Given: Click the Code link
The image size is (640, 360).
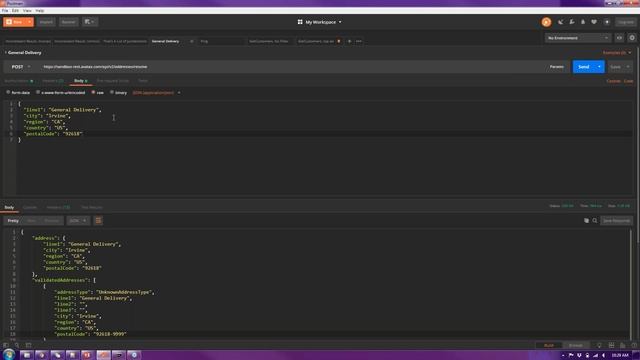Looking at the screenshot, I should coord(628,81).
